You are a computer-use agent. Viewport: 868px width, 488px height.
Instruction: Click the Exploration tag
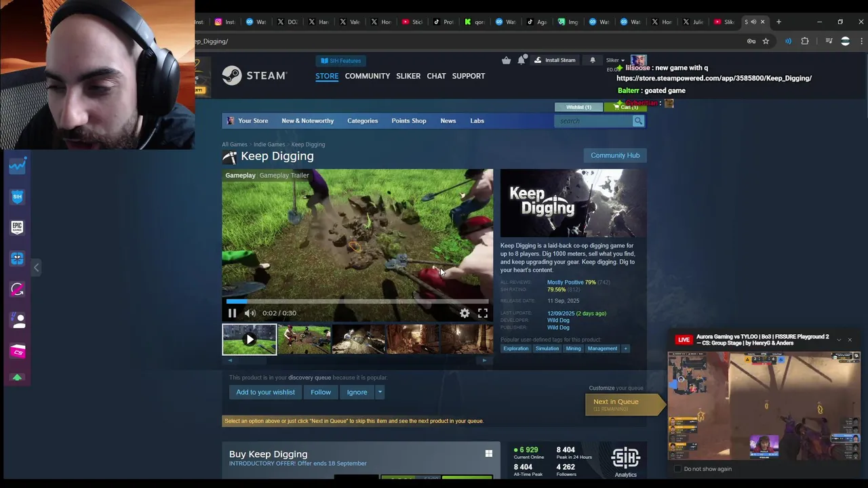[x=515, y=348]
